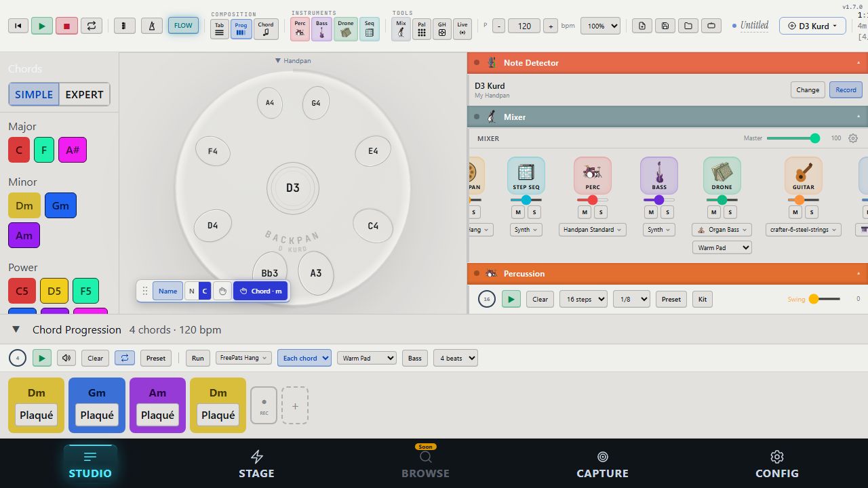Screen dimensions: 868x488
Task: Open the Perc instrument panel
Action: pyautogui.click(x=300, y=29)
